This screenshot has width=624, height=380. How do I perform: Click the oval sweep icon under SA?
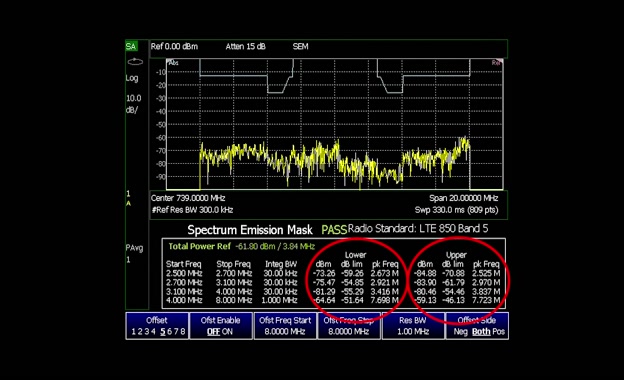point(135,62)
